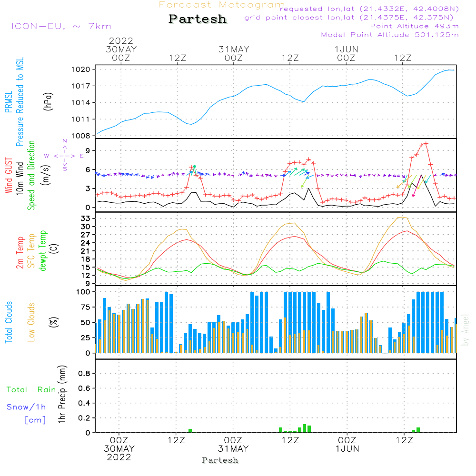
Task: Click the 9 wind speed axis tick
Action: click(x=88, y=151)
